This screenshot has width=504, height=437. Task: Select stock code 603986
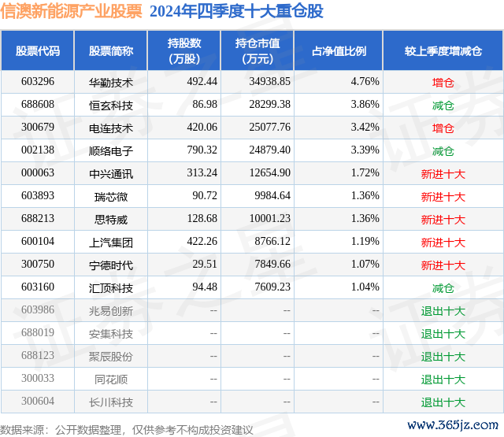click(x=38, y=309)
